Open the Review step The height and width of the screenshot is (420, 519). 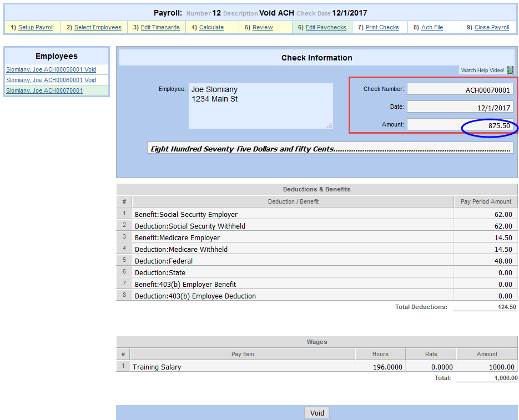(x=263, y=28)
